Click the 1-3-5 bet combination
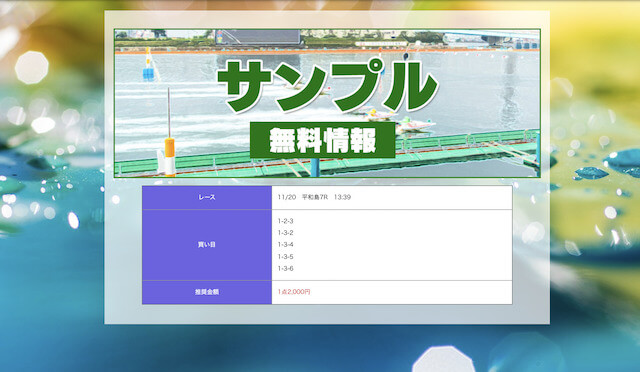The width and height of the screenshot is (640, 372). (x=285, y=257)
